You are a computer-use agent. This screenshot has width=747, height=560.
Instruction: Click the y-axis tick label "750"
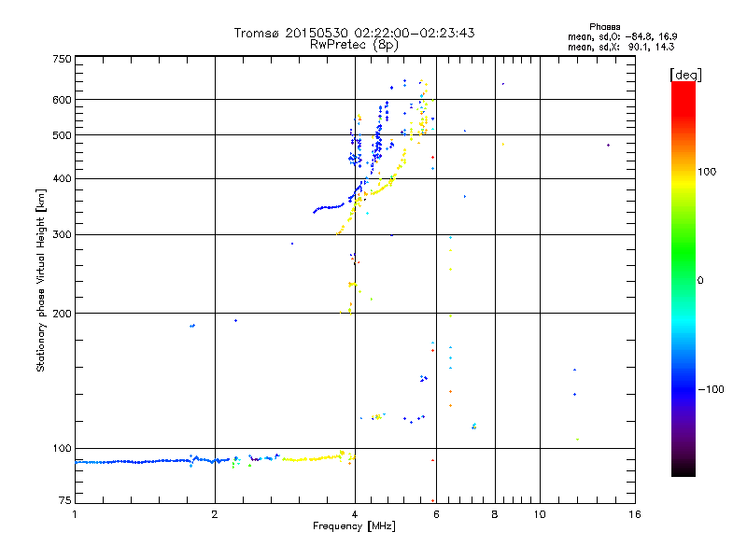(62, 59)
